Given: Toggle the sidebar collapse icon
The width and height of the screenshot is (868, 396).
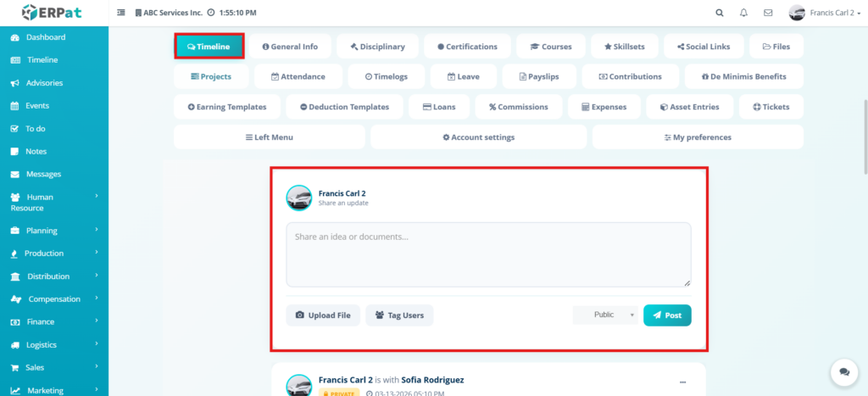Looking at the screenshot, I should (x=121, y=12).
